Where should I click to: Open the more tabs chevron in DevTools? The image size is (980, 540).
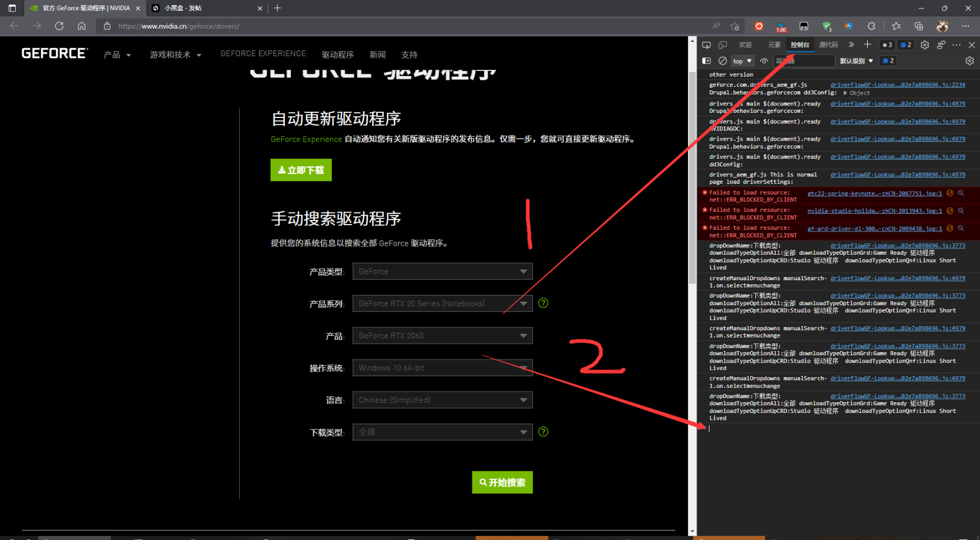(x=851, y=44)
